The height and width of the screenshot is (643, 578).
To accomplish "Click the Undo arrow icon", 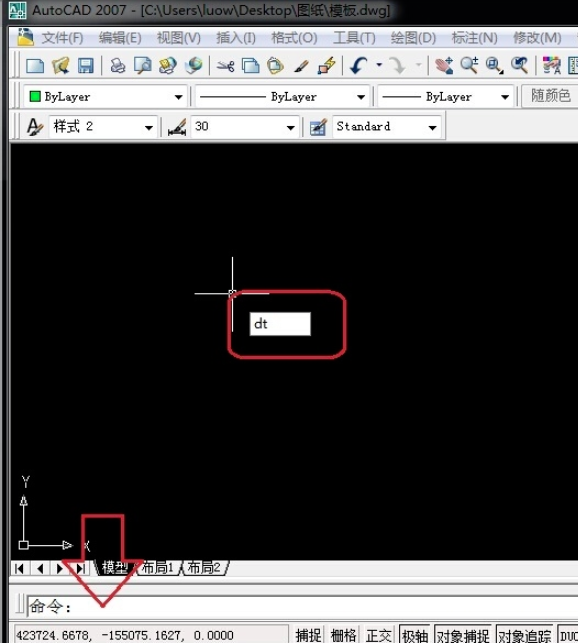I will [x=359, y=66].
